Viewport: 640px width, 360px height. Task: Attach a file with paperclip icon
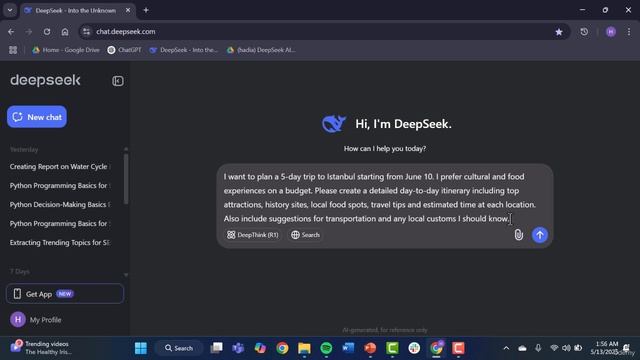point(518,235)
